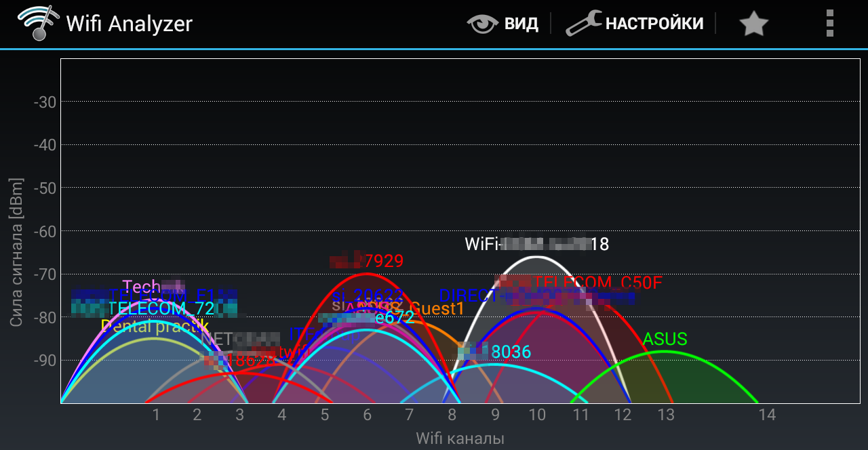
Task: Select the red network label ending 7929
Action: pos(383,261)
